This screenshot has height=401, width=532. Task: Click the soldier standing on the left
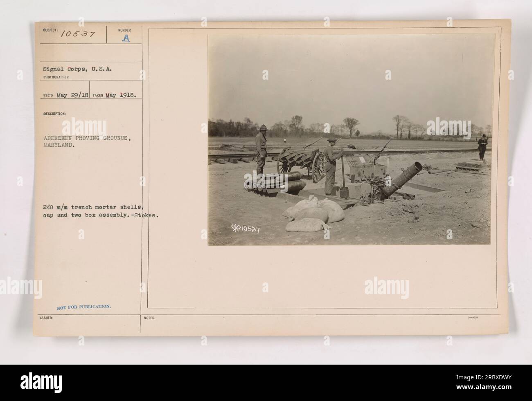point(261,148)
